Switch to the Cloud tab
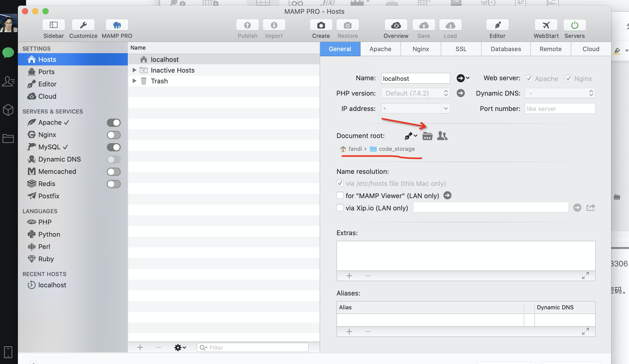Screen dimensions: 629x364 click(x=591, y=49)
